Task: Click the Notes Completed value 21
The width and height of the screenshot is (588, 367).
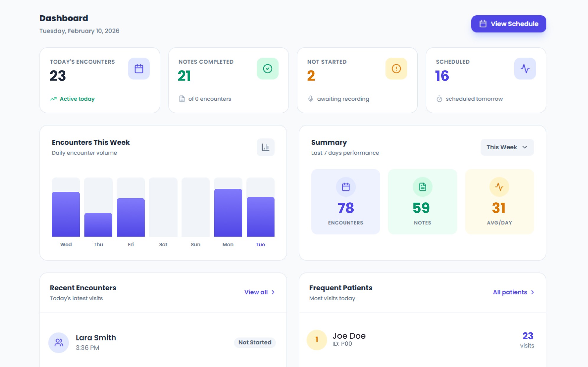Action: (184, 76)
